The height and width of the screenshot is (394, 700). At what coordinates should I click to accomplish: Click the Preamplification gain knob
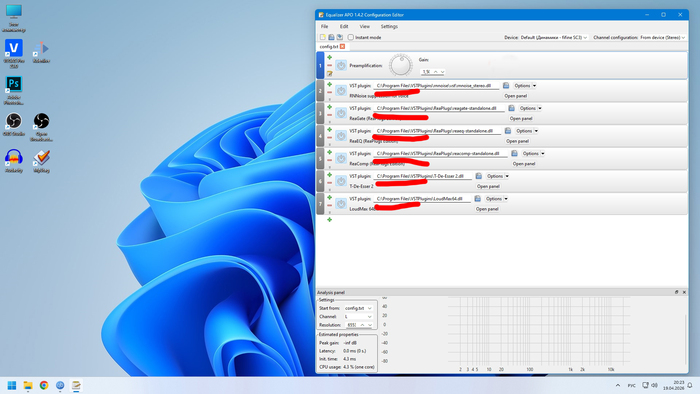[x=400, y=65]
